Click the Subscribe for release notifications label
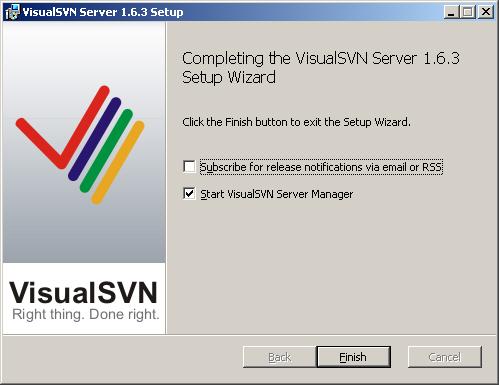The image size is (499, 385). point(321,167)
